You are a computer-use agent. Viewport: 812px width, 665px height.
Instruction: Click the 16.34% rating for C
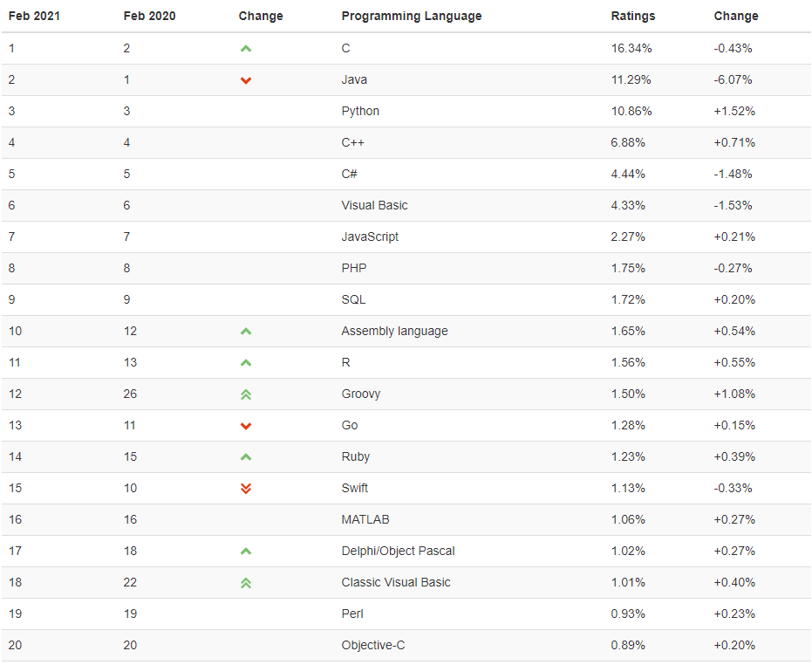[631, 49]
